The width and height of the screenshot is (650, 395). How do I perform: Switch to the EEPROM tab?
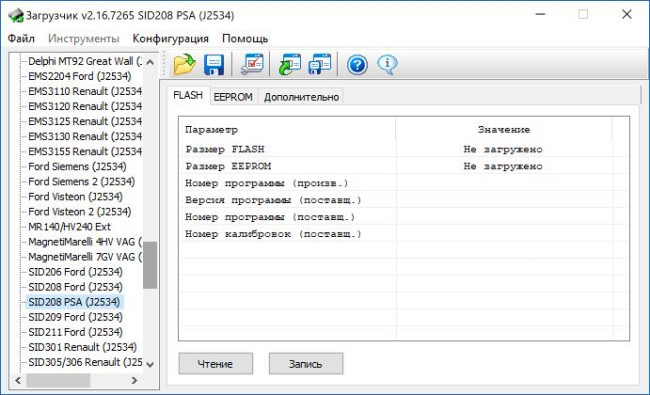point(233,97)
